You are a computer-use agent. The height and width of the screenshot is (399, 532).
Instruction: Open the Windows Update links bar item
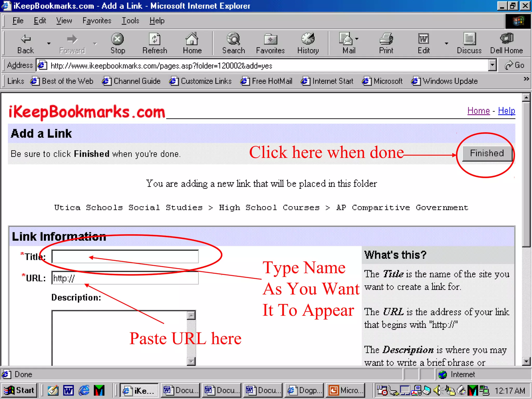(x=444, y=81)
